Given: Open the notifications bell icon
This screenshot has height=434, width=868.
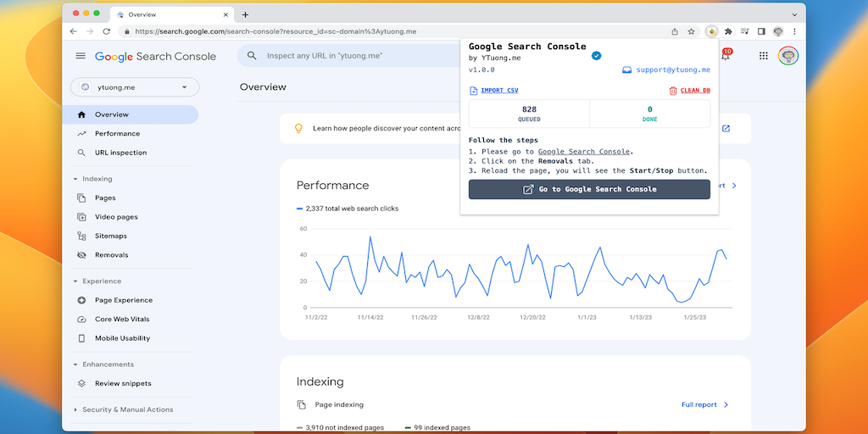Looking at the screenshot, I should coord(726,56).
